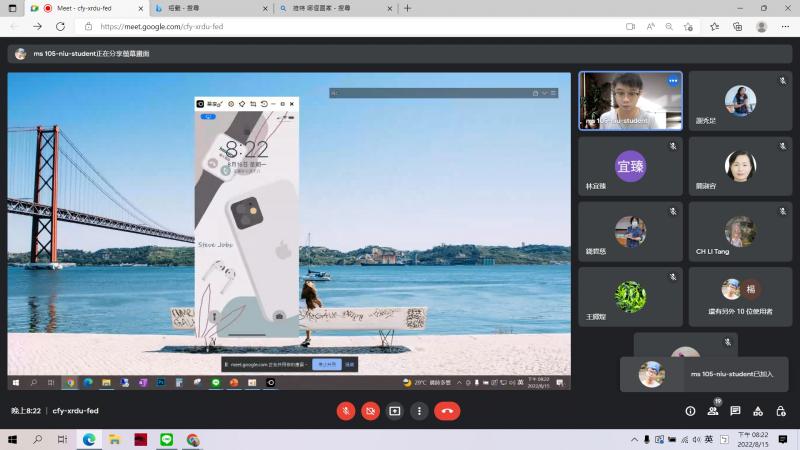Open a new browser tab
800x450 pixels.
pos(407,8)
